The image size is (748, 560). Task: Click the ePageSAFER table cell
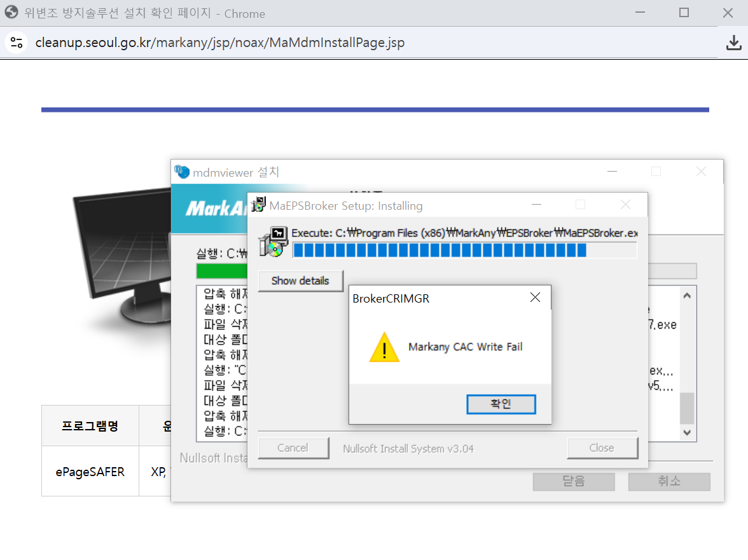coord(90,472)
